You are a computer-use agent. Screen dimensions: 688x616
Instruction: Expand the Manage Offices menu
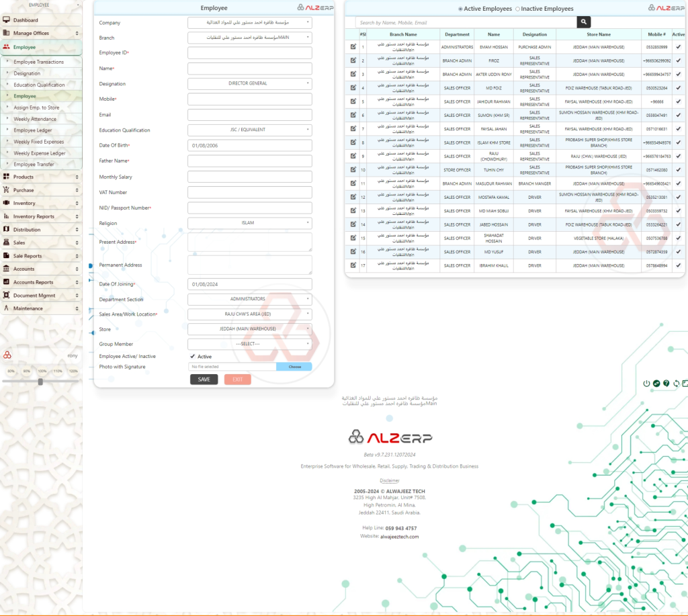pyautogui.click(x=41, y=33)
